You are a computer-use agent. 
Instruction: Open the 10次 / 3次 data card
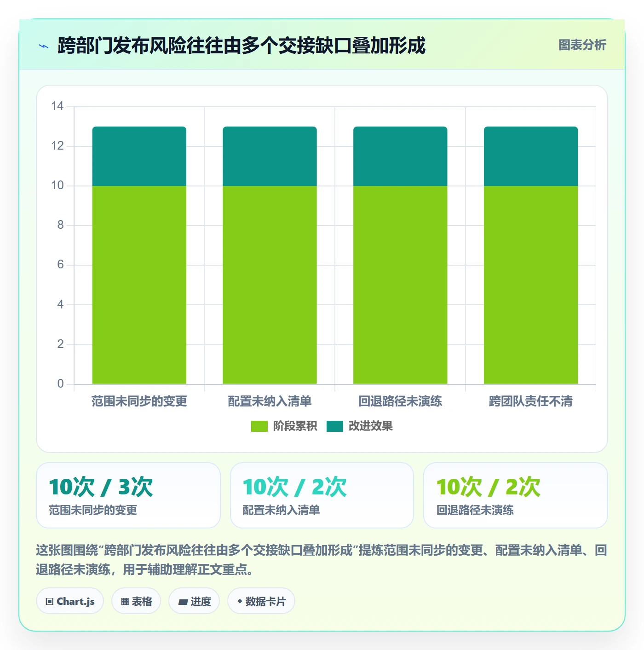(x=128, y=495)
